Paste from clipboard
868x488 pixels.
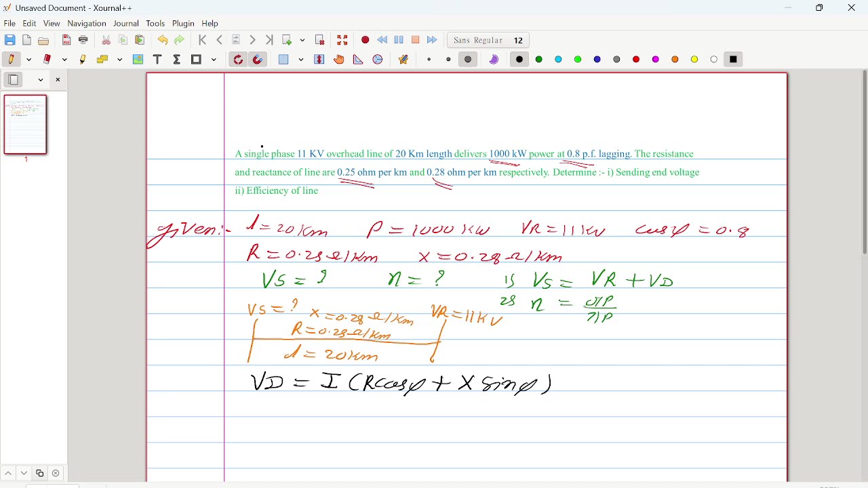click(140, 41)
